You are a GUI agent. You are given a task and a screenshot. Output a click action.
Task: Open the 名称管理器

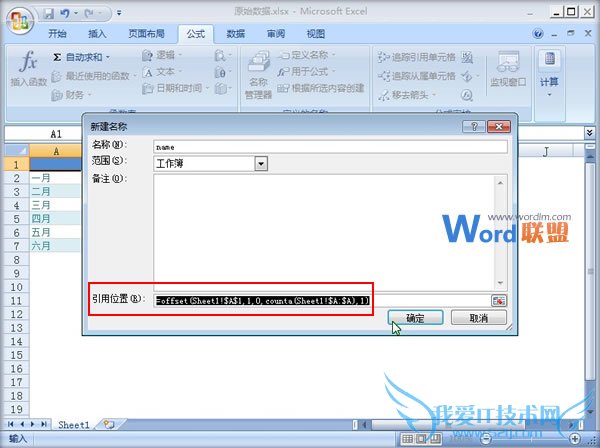coord(258,75)
